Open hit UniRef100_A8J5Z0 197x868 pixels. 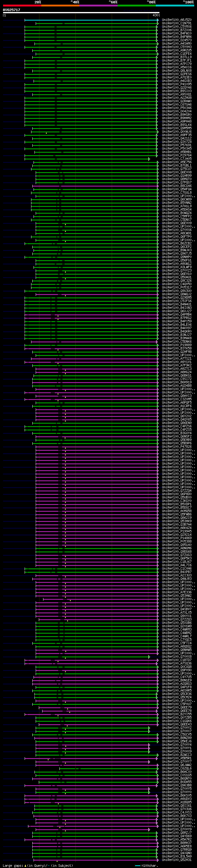pos(176,20)
